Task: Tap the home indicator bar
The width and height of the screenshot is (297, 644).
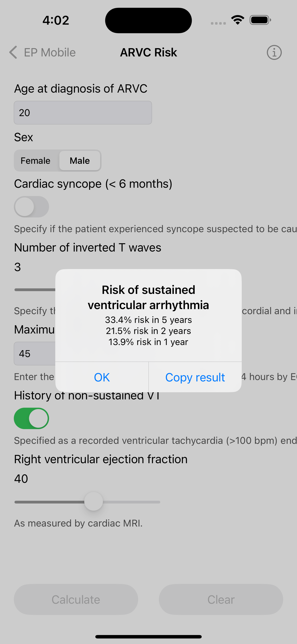Action: tap(148, 636)
